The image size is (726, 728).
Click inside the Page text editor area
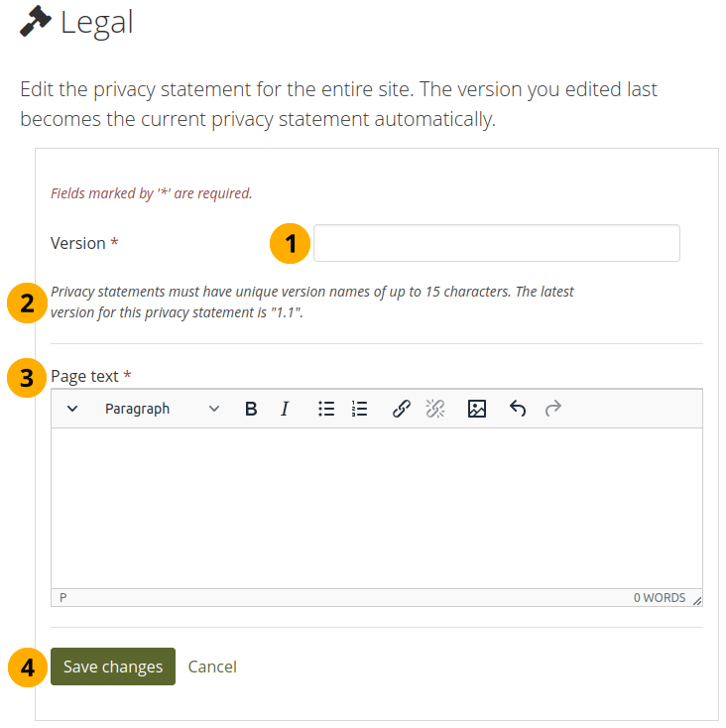[x=377, y=508]
